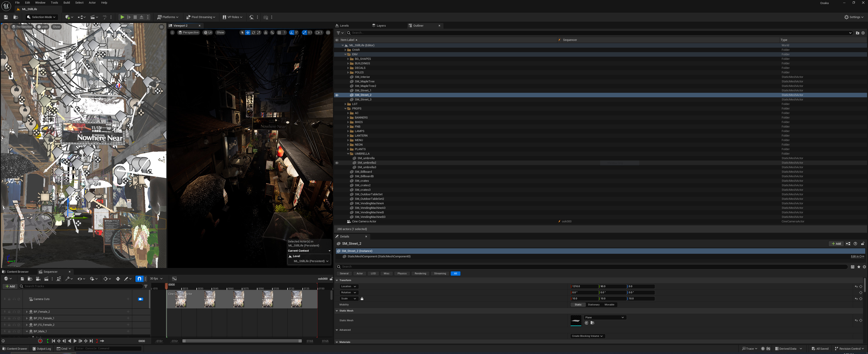868x354 pixels.
Task: Click the Browse content icon next to Save
Action: [16, 17]
